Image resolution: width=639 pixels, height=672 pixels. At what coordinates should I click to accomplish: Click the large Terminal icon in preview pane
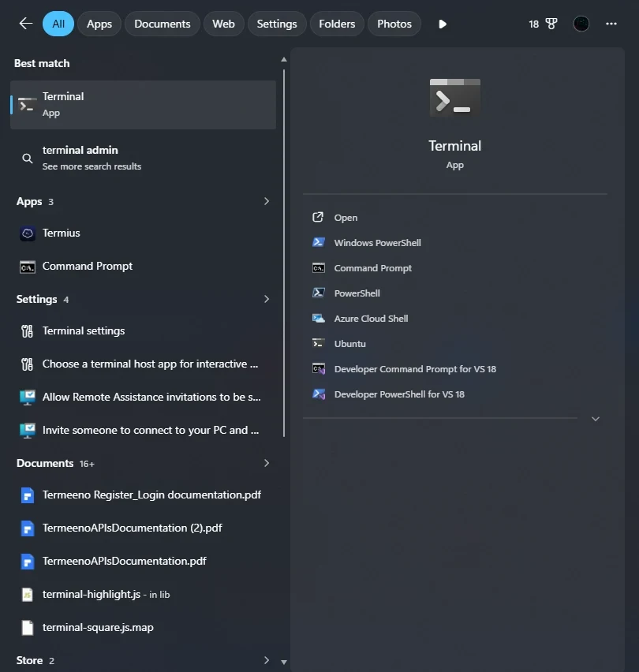(454, 97)
